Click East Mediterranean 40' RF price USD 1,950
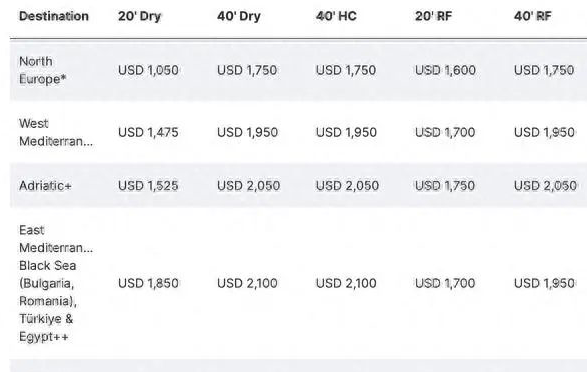587x372 pixels. click(545, 283)
